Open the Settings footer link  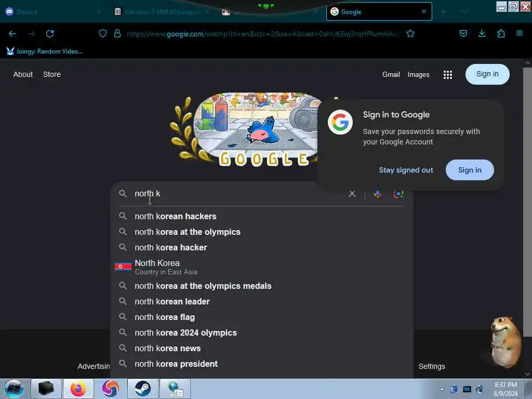[432, 366]
